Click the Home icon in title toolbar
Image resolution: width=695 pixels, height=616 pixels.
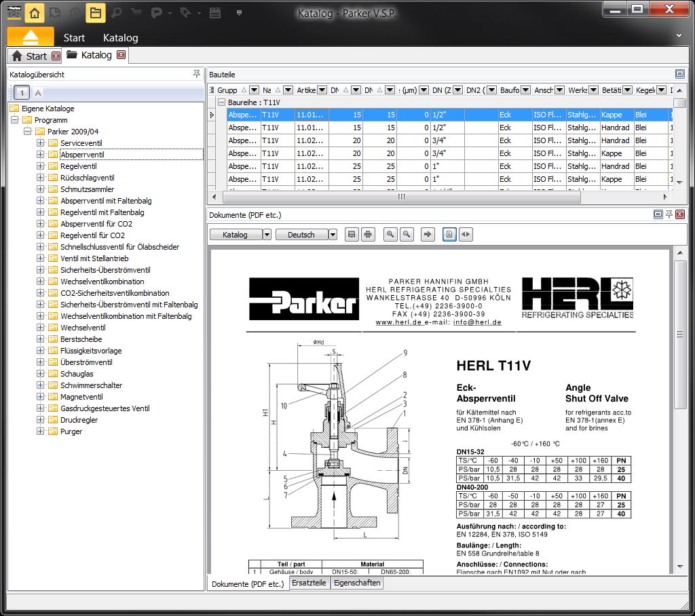(36, 12)
